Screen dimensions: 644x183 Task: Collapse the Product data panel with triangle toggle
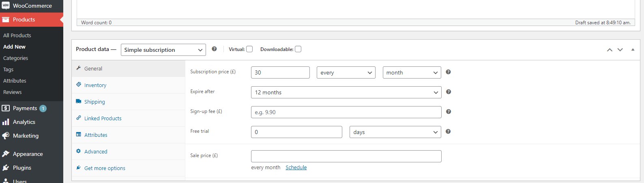(x=633, y=50)
